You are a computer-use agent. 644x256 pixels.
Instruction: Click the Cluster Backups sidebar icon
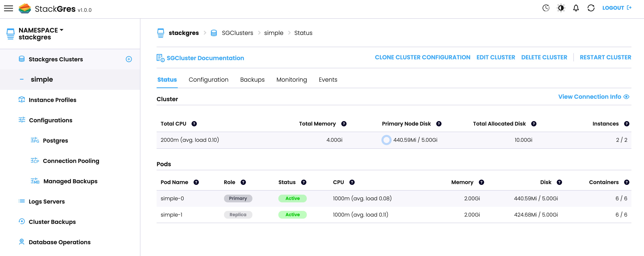21,222
